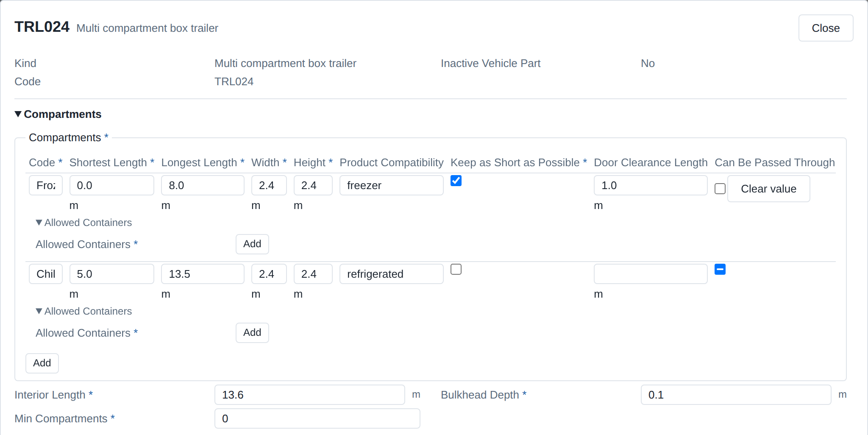Collapse Allowed Containers under freezer compartment

coord(84,223)
